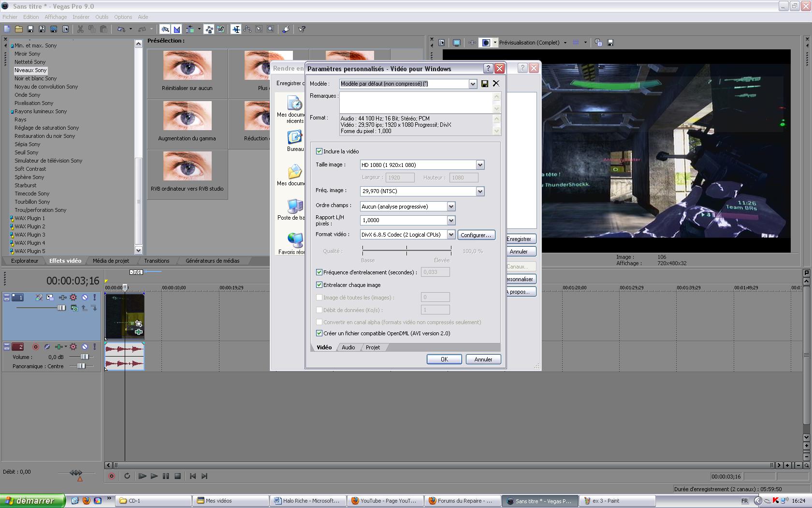Toggle the Entrelacer chaque image checkbox
Screen dimensions: 812x508
[x=319, y=285]
